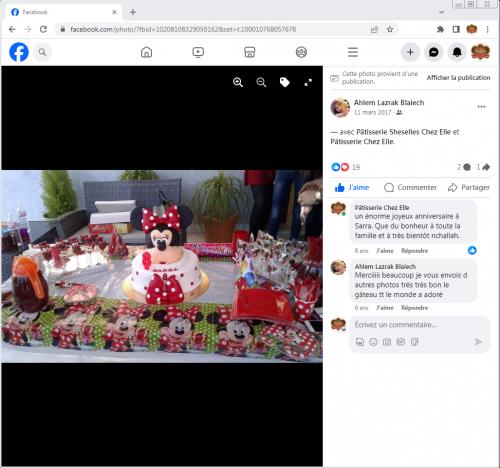500x468 pixels.
Task: Add a sticker to comment
Action: [414, 342]
